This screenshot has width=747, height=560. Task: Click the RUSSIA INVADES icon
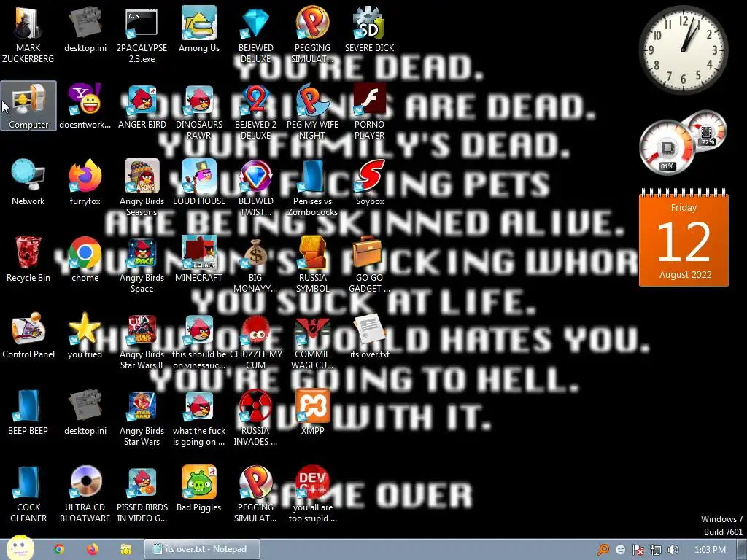(256, 418)
